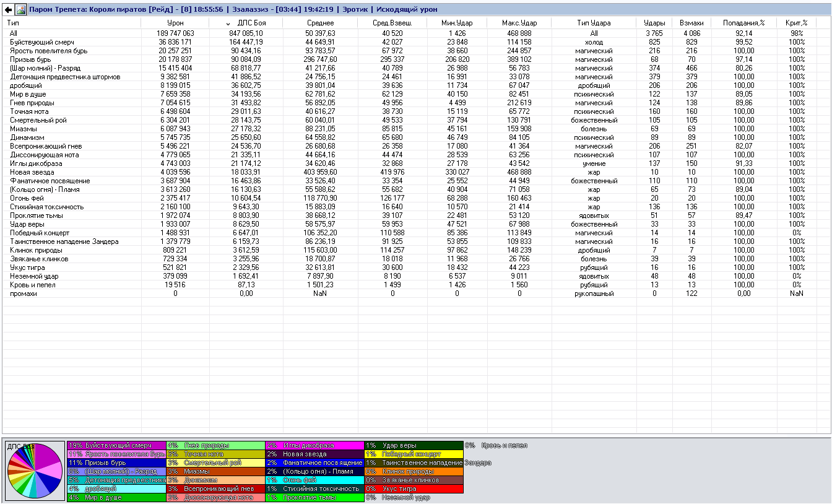Sort by the Мин.Удар column header
This screenshot has height=504, width=832.
coord(457,23)
